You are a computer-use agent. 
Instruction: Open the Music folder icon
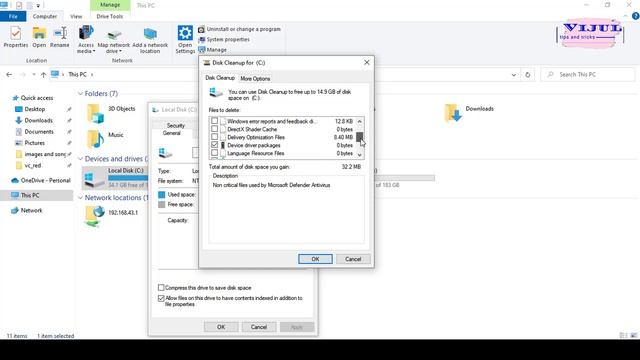(x=96, y=139)
